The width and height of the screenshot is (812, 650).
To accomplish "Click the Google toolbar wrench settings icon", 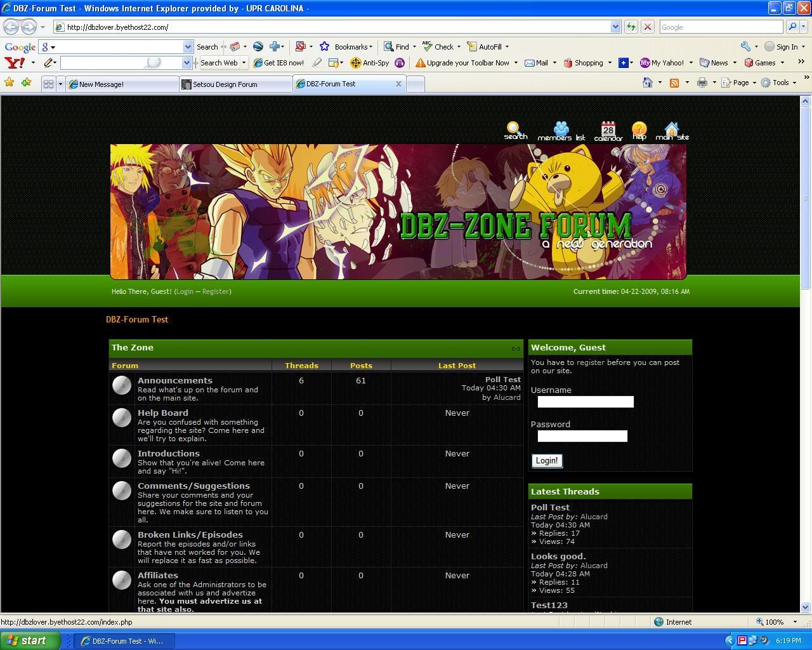I will coord(745,46).
